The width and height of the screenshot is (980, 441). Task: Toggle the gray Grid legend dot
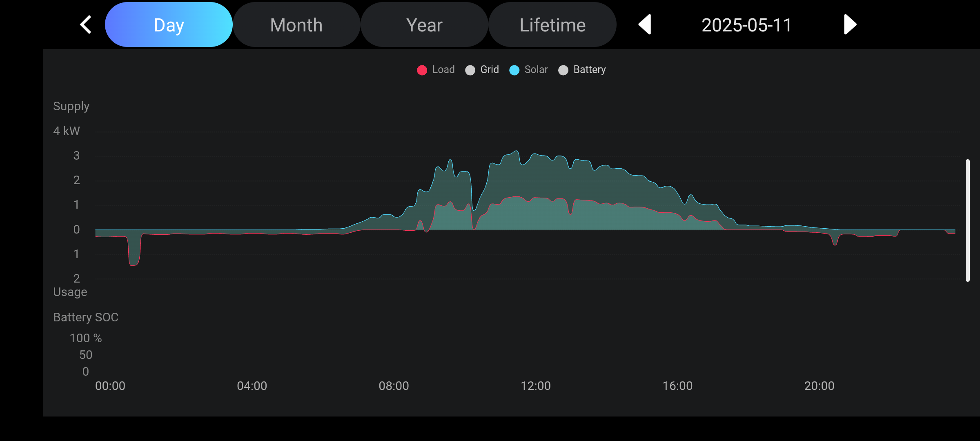click(x=470, y=70)
